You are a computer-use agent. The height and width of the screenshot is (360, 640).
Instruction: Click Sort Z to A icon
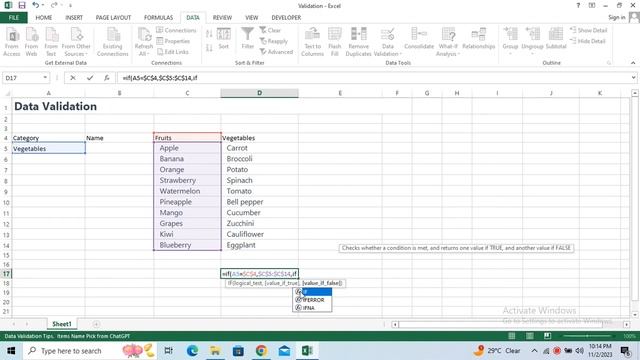tap(209, 48)
